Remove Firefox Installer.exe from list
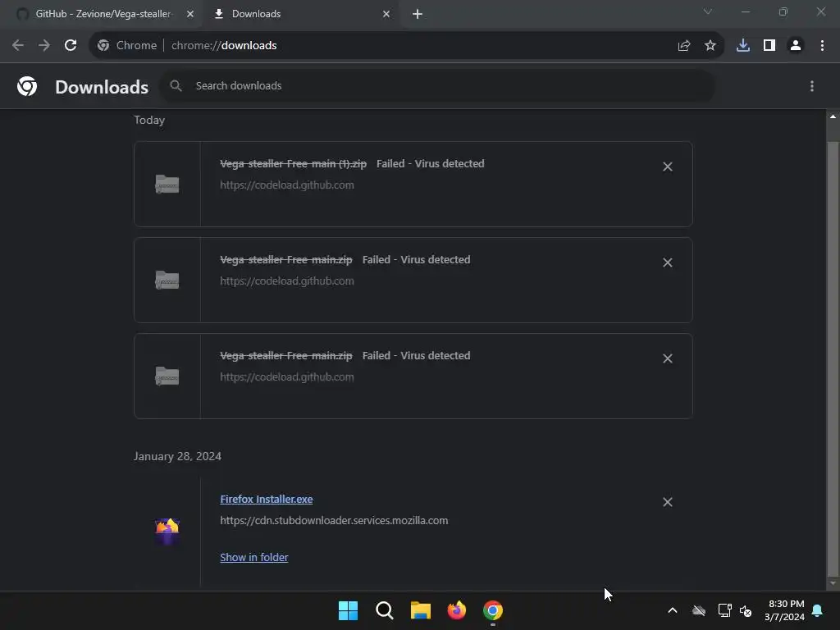This screenshot has width=840, height=630. 668,502
